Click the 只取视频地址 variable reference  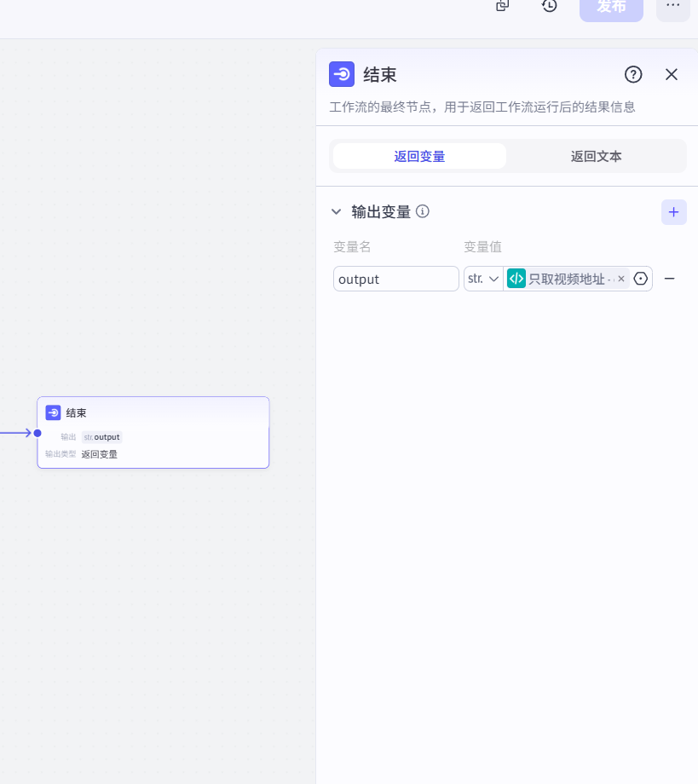click(x=567, y=279)
